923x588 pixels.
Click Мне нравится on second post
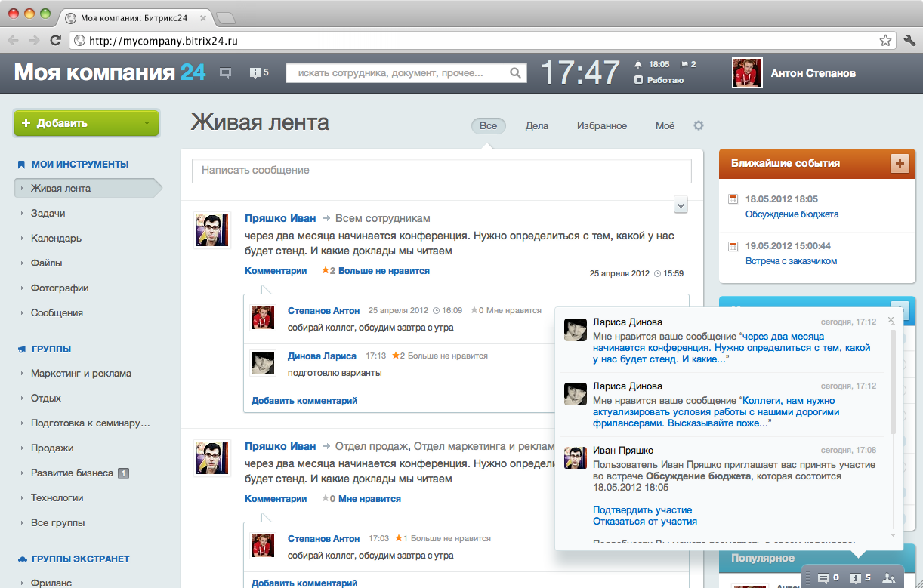pos(369,499)
